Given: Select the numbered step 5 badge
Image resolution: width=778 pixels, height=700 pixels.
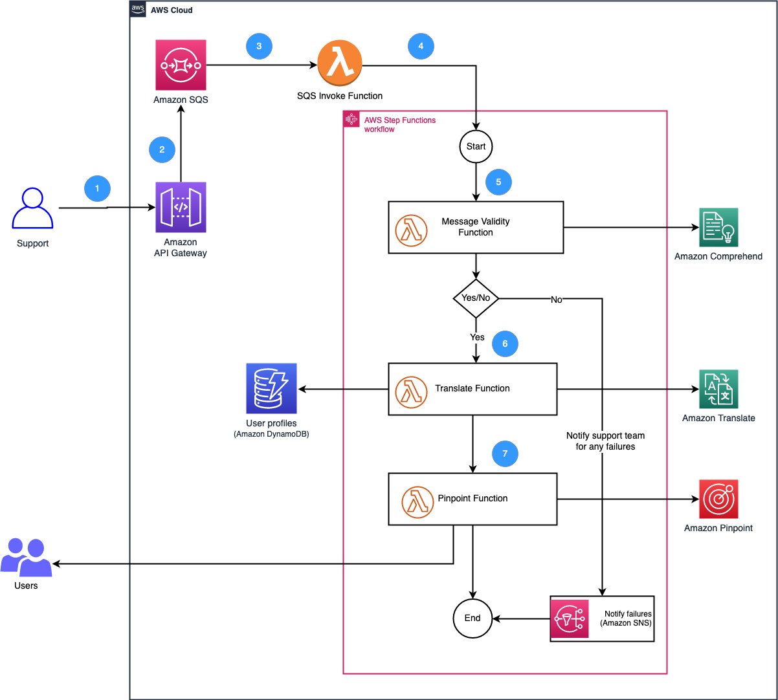Looking at the screenshot, I should pos(498,182).
